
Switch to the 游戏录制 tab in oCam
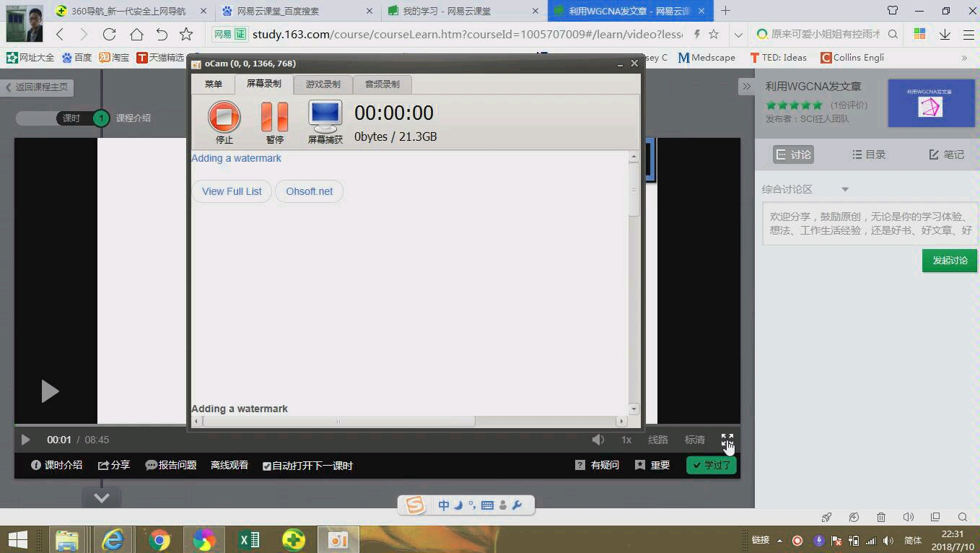pos(323,84)
